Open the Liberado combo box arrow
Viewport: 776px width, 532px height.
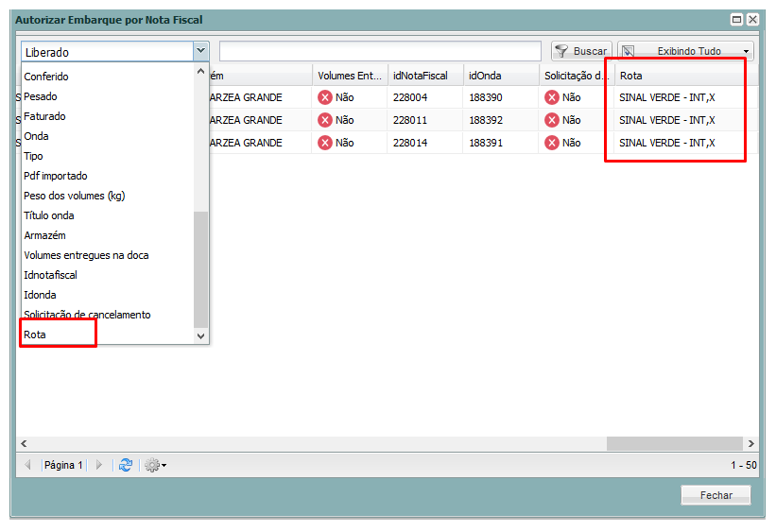(200, 51)
